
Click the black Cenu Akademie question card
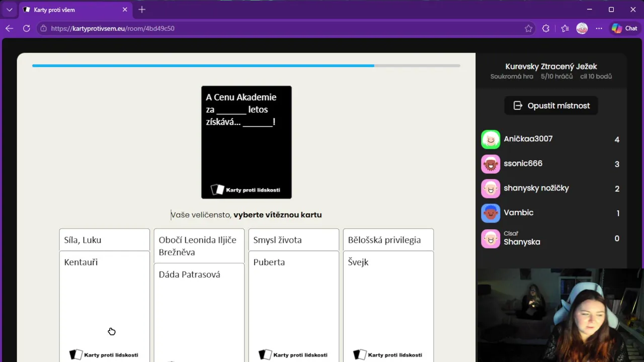tap(247, 142)
